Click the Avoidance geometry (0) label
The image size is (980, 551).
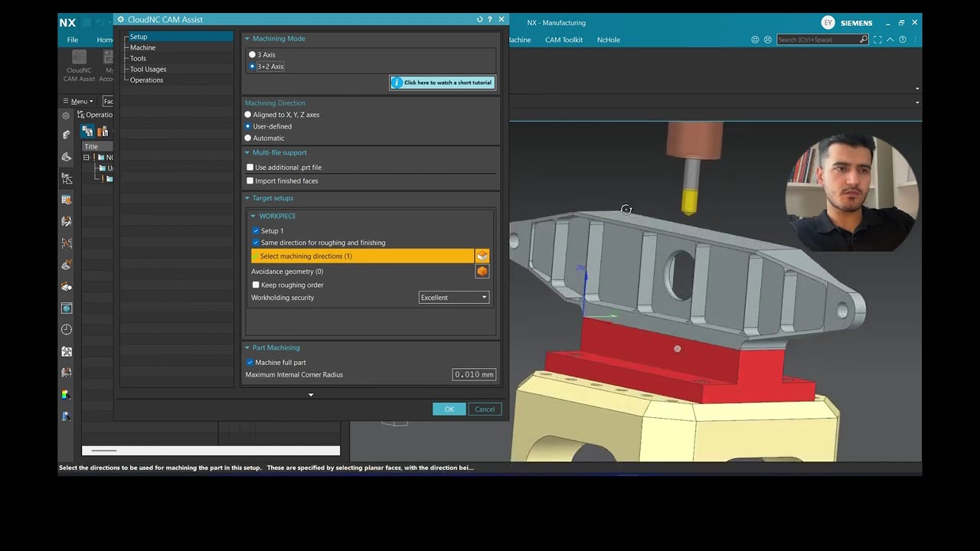(287, 272)
